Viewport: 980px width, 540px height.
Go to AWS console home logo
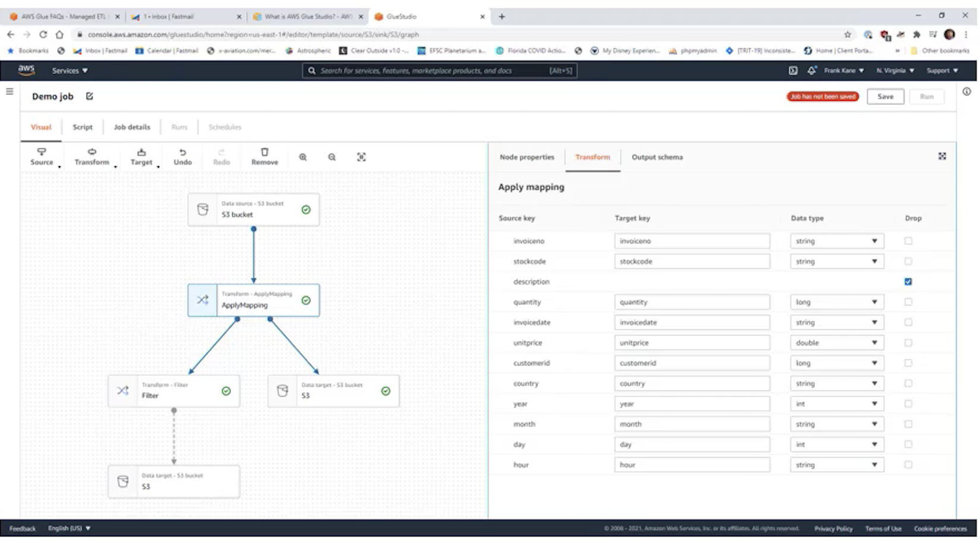click(x=26, y=70)
